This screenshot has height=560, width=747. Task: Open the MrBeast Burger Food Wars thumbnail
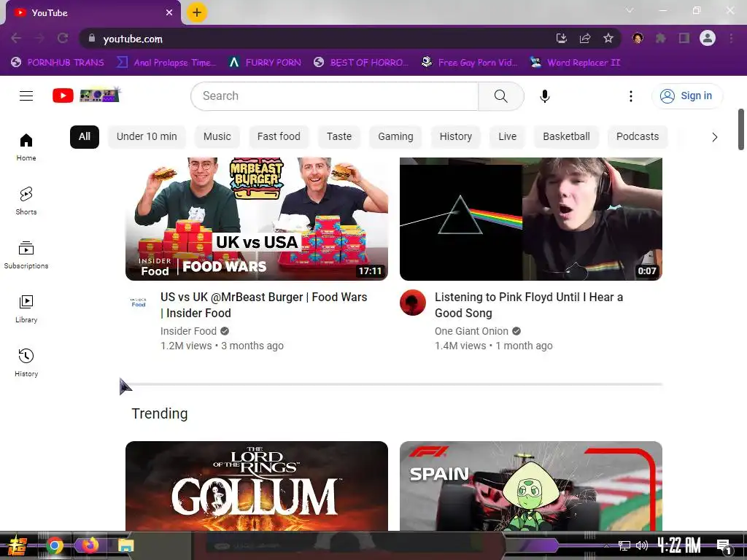click(x=257, y=219)
